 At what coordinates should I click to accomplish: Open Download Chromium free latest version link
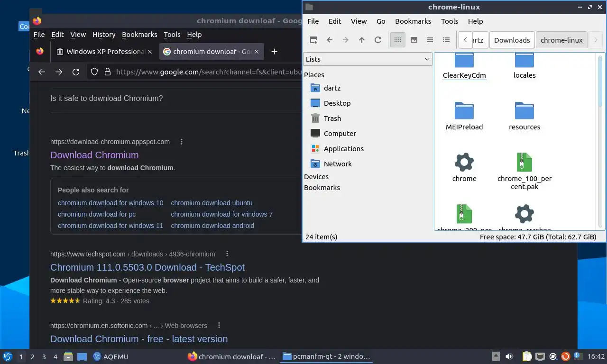click(x=139, y=339)
